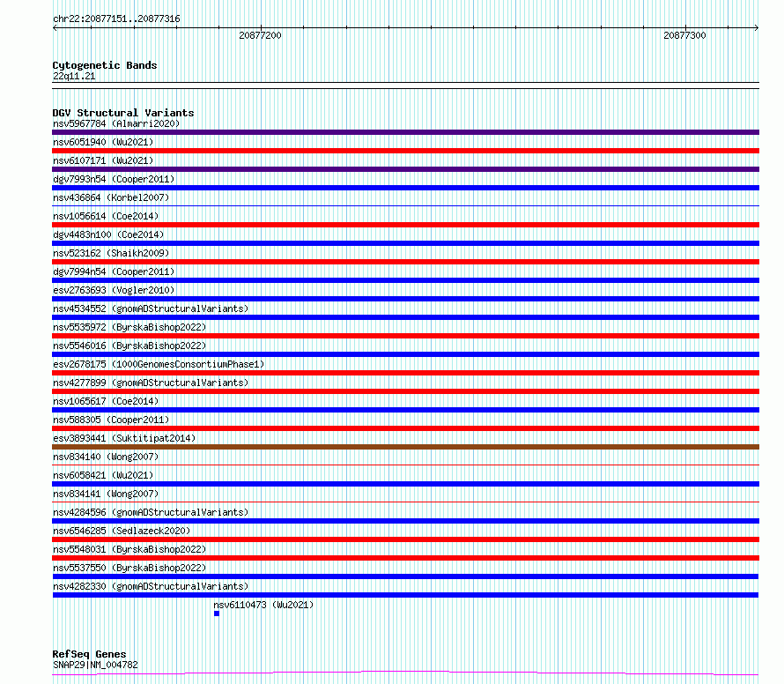Viewport: 784px width, 684px height.
Task: Click the blue bar under dgv7993n54
Action: pos(405,188)
